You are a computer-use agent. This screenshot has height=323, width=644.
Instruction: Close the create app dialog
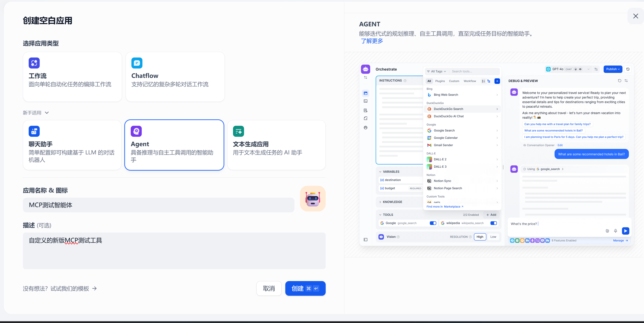click(x=636, y=16)
